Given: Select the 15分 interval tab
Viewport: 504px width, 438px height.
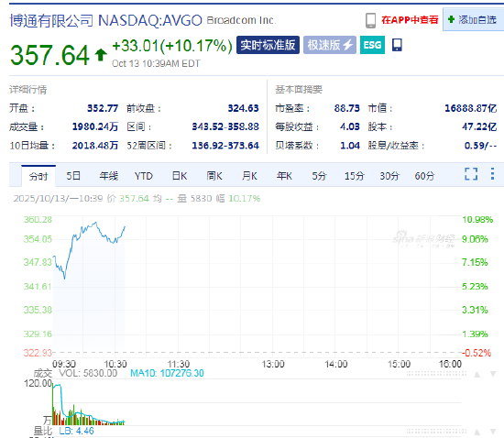Looking at the screenshot, I should (x=355, y=176).
